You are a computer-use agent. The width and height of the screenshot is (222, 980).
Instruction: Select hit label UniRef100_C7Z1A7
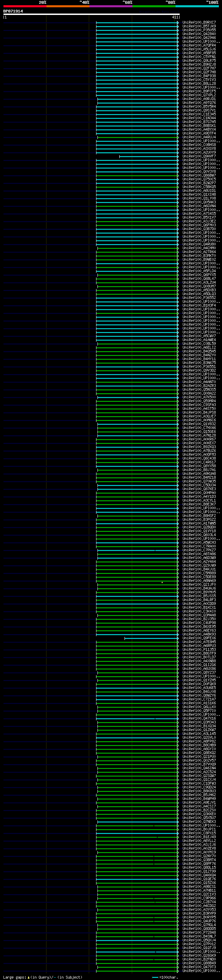[x=199, y=699]
